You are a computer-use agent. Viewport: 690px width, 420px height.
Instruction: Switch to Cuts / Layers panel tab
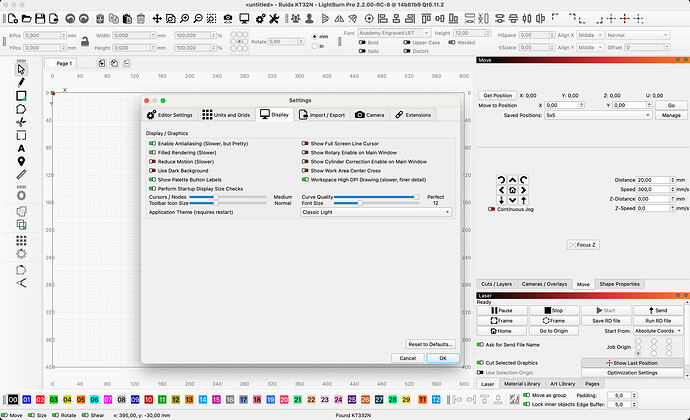(x=496, y=284)
